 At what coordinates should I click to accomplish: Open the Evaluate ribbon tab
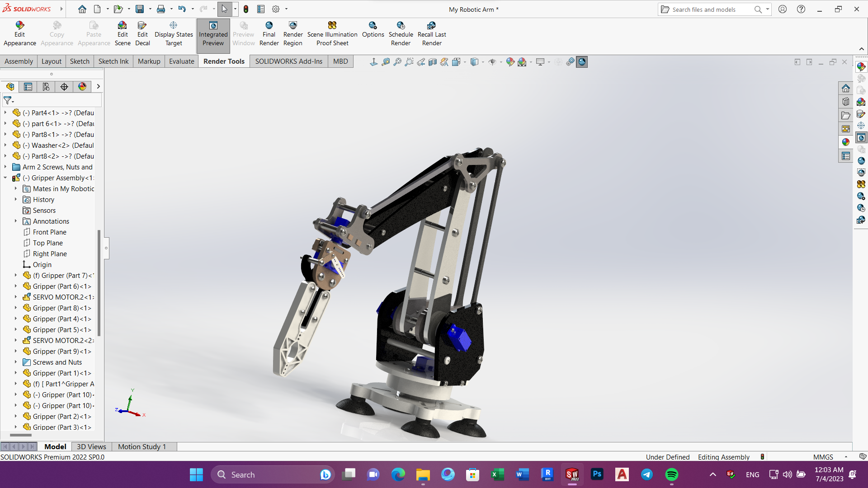pos(181,61)
